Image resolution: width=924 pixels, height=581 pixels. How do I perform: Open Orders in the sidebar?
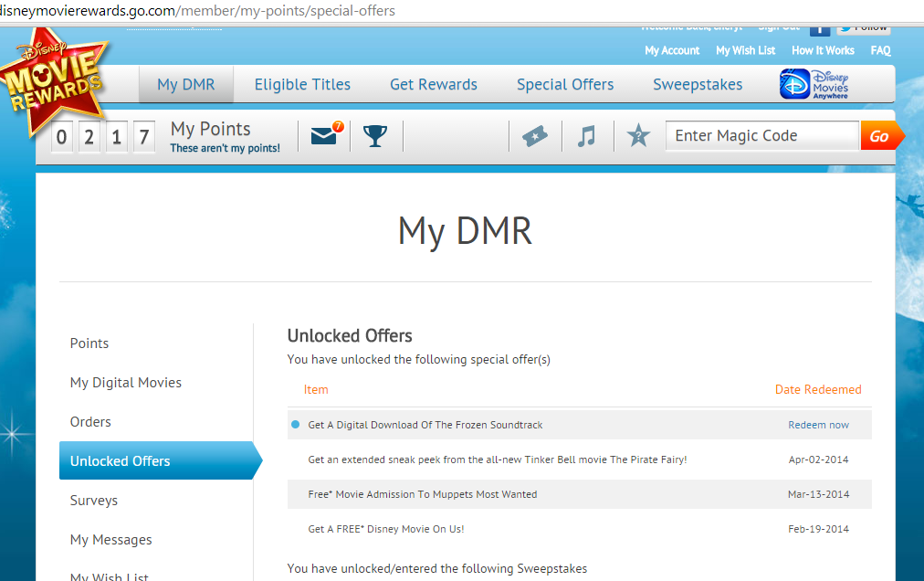[x=90, y=422]
